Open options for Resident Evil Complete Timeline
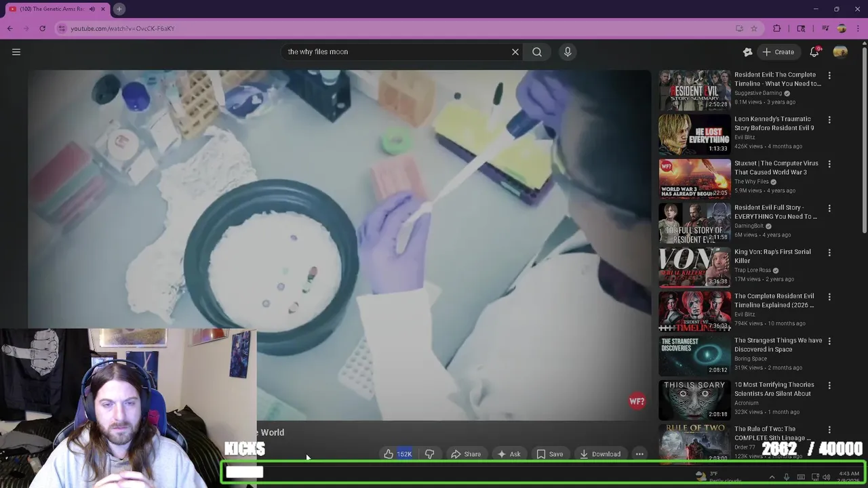 click(829, 75)
